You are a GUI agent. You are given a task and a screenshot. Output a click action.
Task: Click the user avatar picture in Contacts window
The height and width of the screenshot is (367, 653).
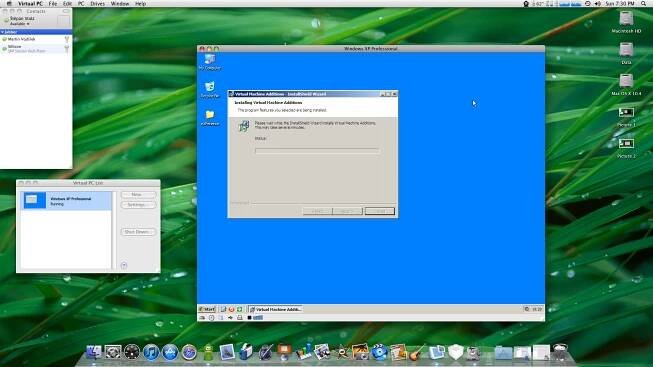[x=63, y=21]
